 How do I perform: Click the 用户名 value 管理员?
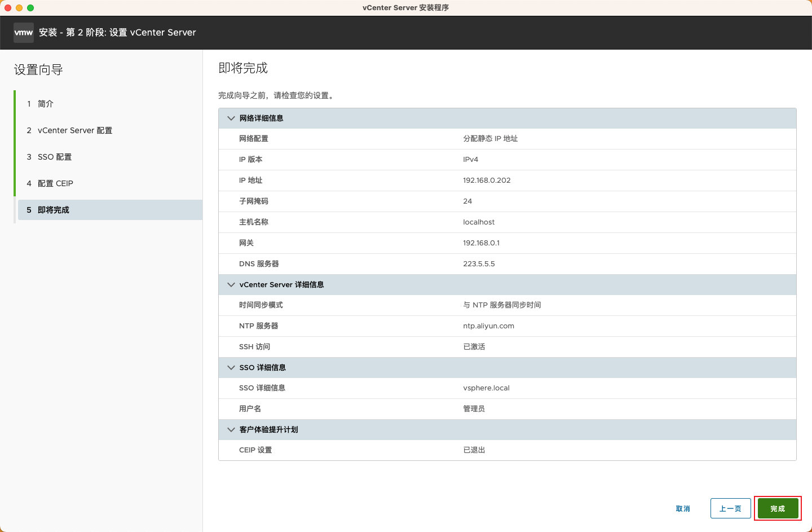[474, 409]
